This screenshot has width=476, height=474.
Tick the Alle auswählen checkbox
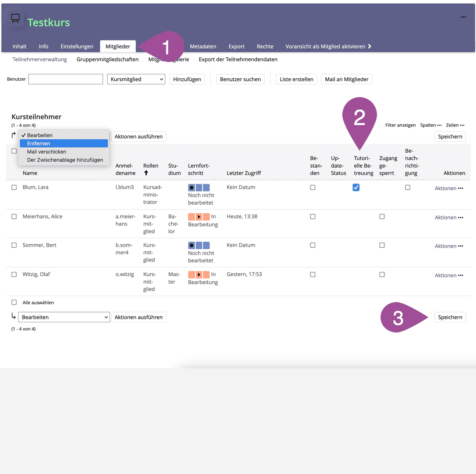click(14, 302)
